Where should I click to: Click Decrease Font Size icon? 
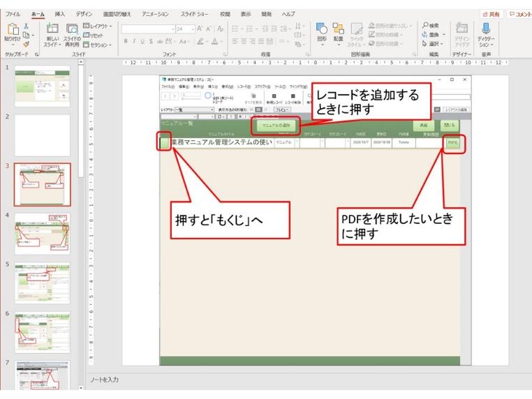pos(209,29)
